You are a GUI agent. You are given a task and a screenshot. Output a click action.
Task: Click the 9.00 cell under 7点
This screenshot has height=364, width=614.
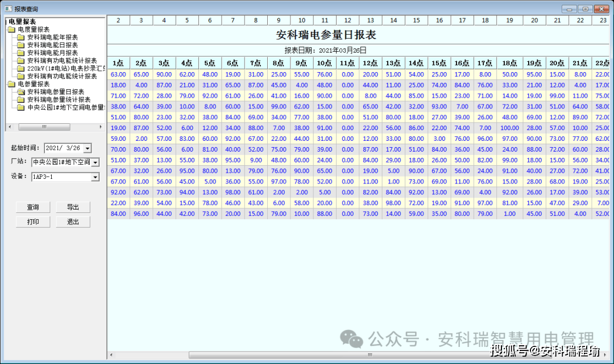(x=256, y=160)
